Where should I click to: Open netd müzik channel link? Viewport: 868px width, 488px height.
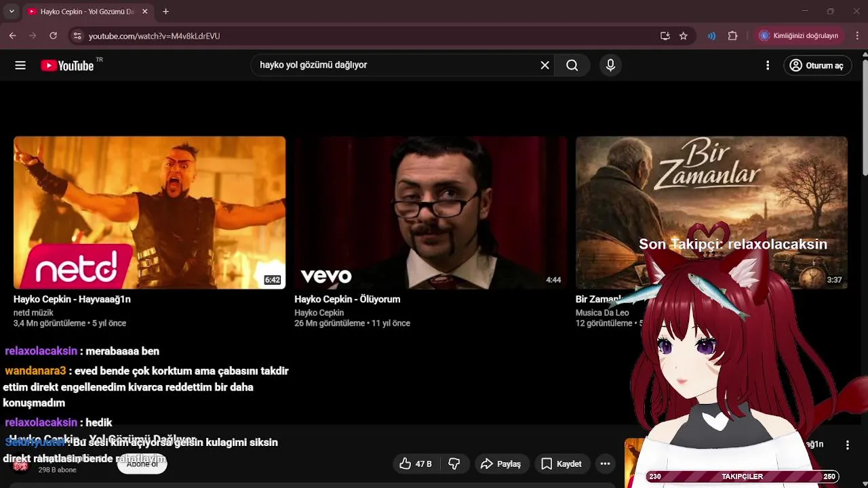[33, 312]
